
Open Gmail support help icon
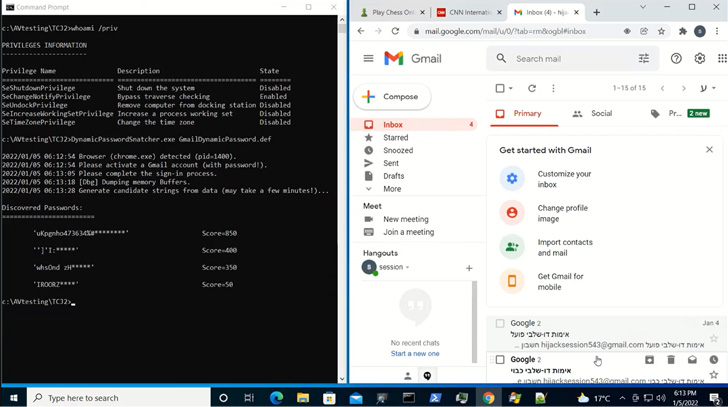(x=676, y=58)
